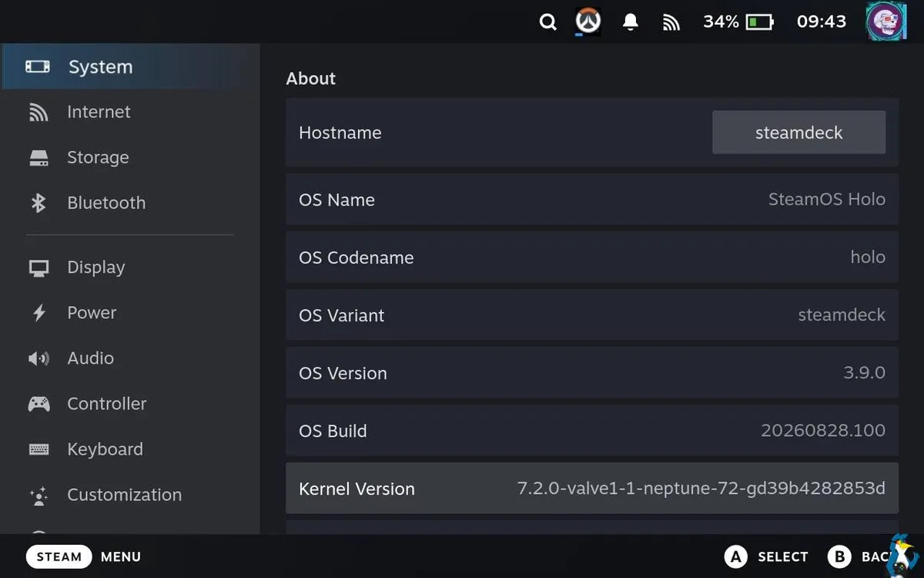Open the user profile avatar
Image resolution: width=924 pixels, height=578 pixels.
tap(886, 22)
